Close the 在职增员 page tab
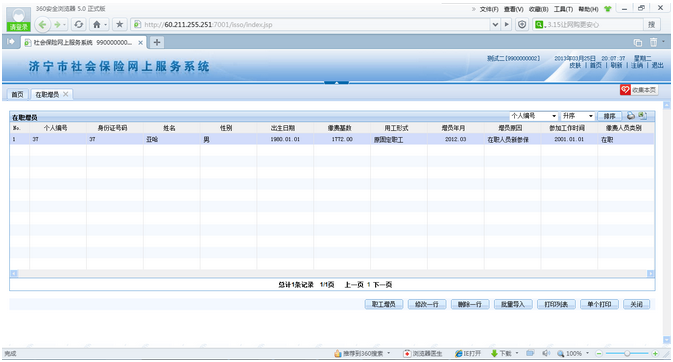The height and width of the screenshot is (362, 673). (x=66, y=94)
